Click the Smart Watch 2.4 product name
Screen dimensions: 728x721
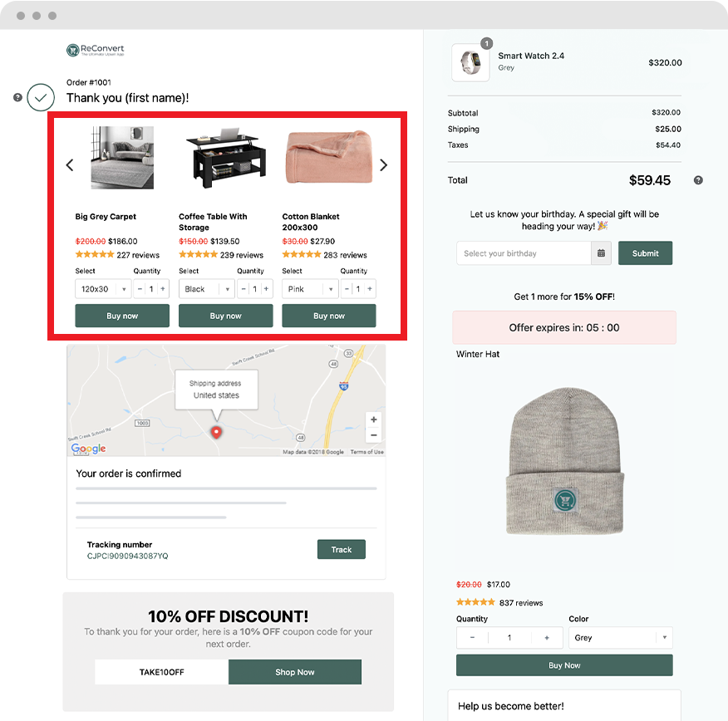(x=531, y=56)
